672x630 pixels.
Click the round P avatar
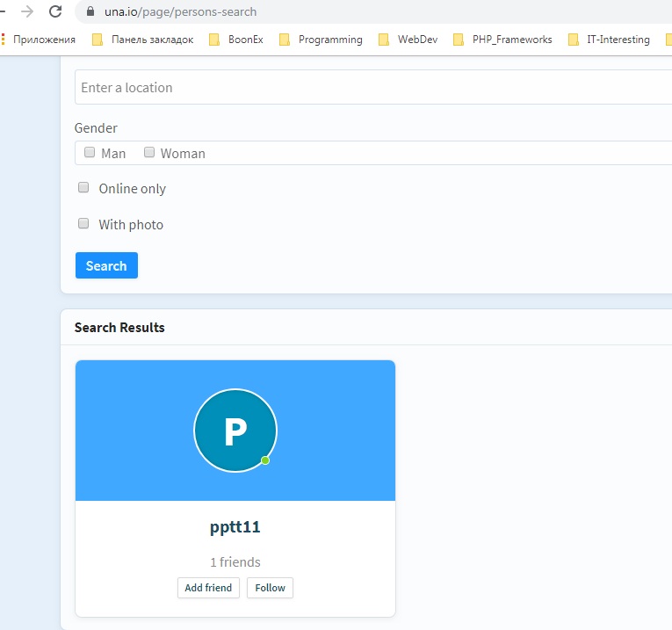[x=235, y=431]
